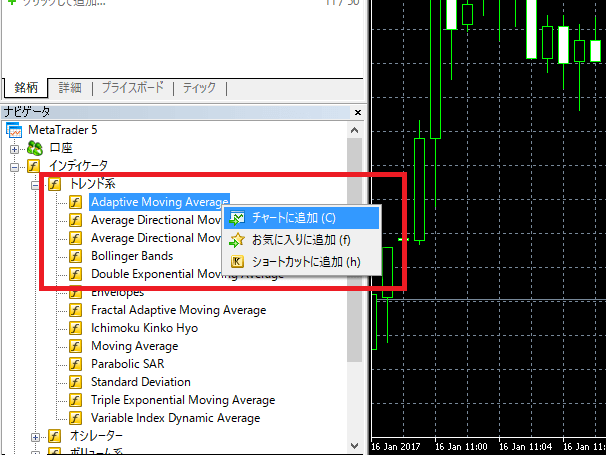Click the オシレーター folder icon
Image resolution: width=606 pixels, height=455 pixels.
point(54,436)
